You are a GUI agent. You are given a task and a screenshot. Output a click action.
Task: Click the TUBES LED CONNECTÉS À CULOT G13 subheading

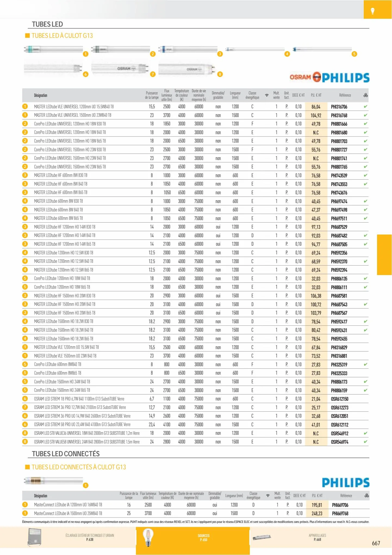[79, 467]
